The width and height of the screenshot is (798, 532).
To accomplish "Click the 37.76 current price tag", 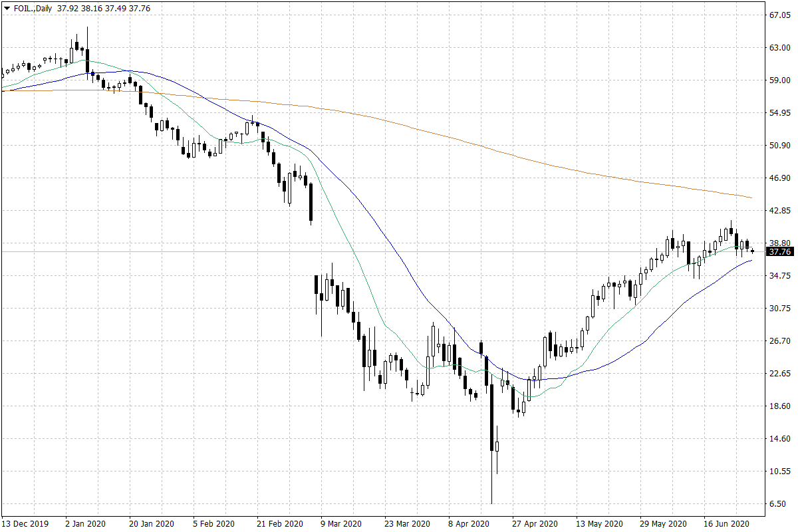I will coord(779,252).
